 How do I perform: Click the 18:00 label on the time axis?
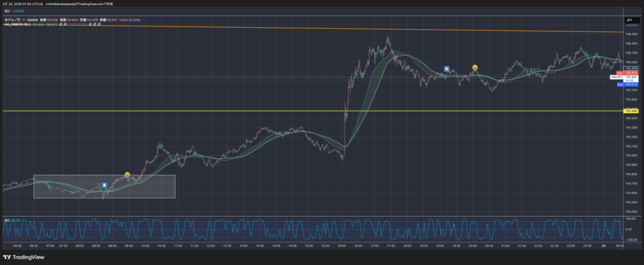(x=408, y=245)
